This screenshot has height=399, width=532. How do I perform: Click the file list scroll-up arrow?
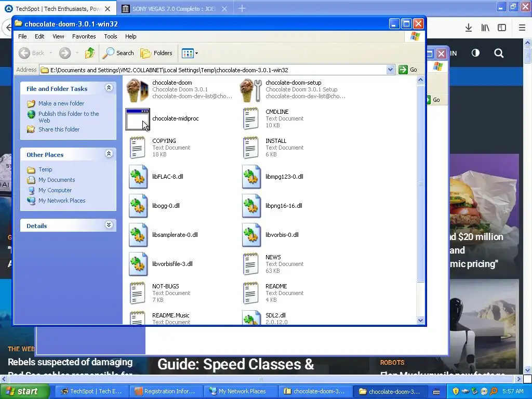[x=420, y=80]
